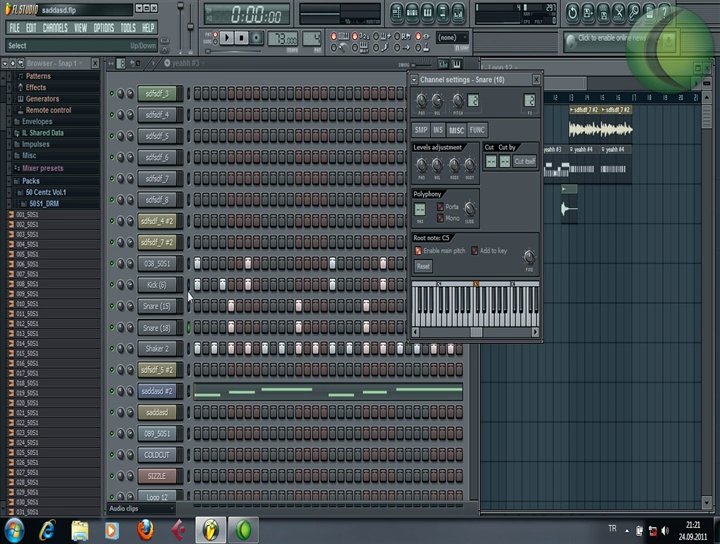
Task: Toggle Enable main pitch checkbox
Action: (418, 251)
